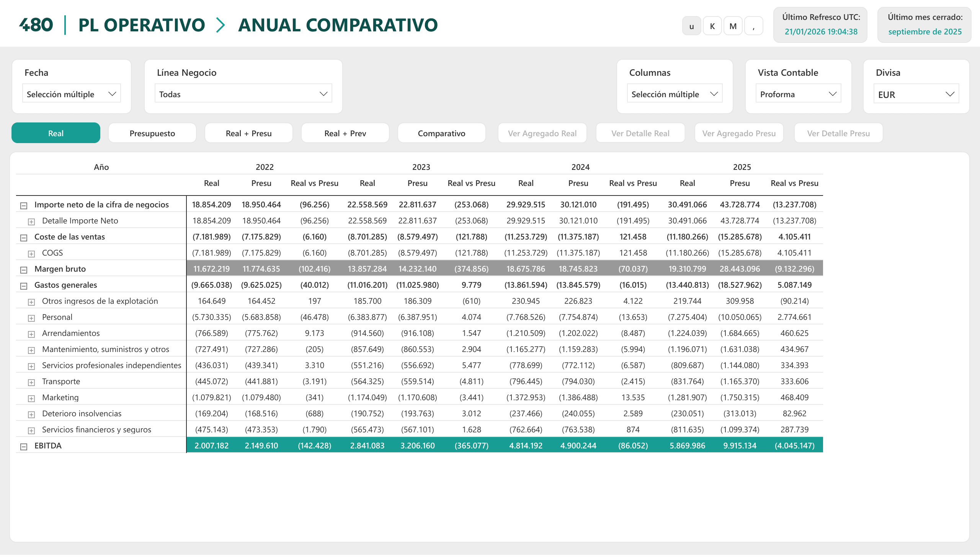Expand Servicios financieros y seguros row

pyautogui.click(x=31, y=432)
